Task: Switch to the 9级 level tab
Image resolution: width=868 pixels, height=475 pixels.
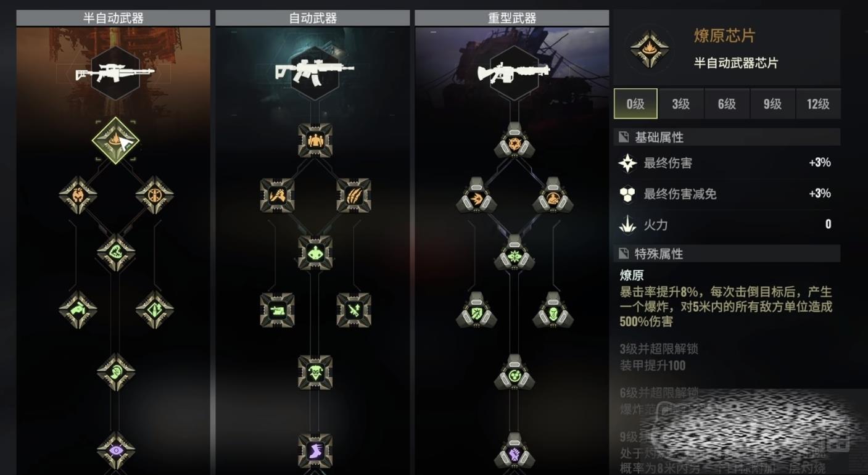Action: coord(772,104)
